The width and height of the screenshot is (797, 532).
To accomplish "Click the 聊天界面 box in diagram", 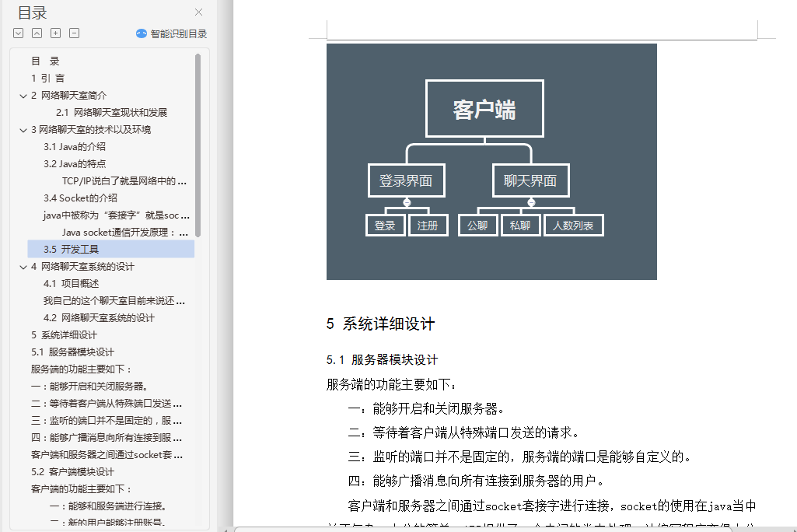I will click(530, 180).
